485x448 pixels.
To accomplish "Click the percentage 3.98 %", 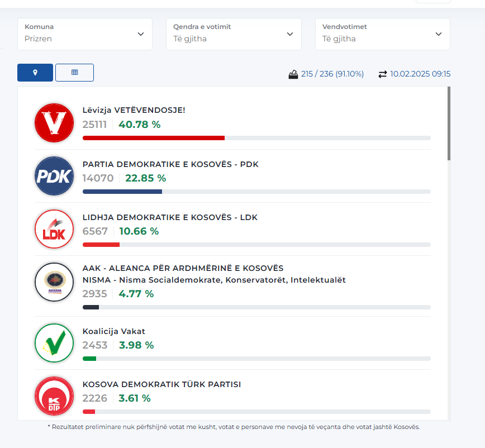I will [136, 345].
